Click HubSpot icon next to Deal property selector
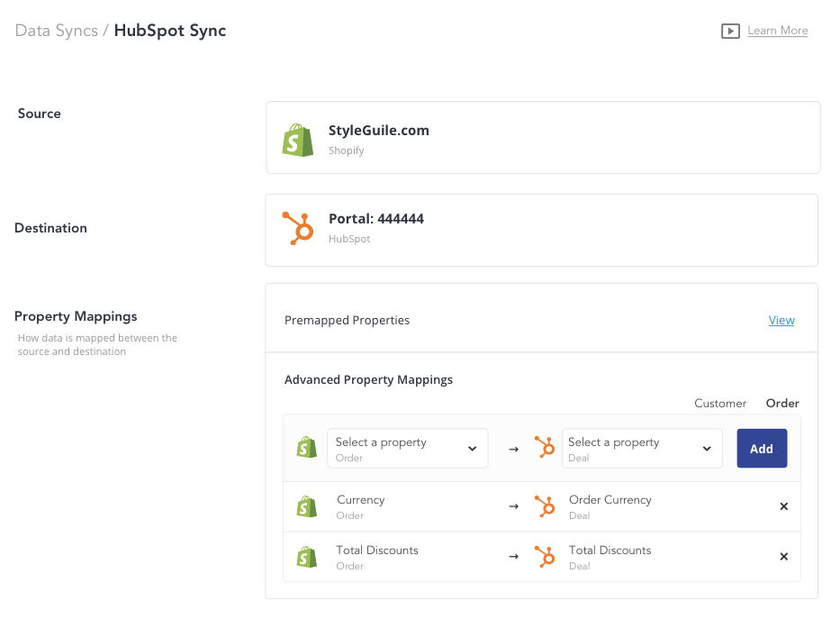The image size is (840, 619). [x=545, y=447]
